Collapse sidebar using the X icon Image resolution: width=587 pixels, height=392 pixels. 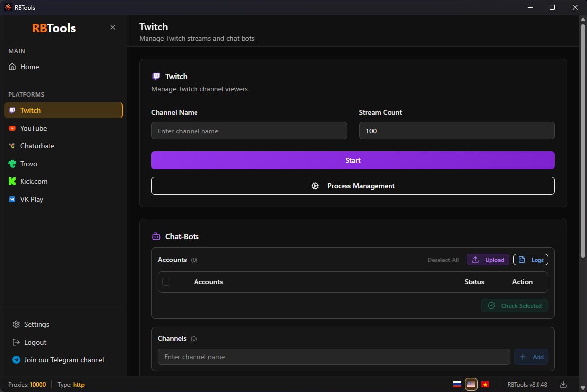coord(113,27)
